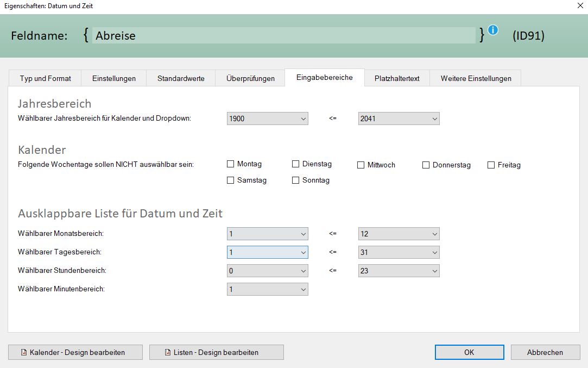Viewport: 588px width, 368px height.
Task: Close the Eigenschaften dialog window
Action: 578,6
